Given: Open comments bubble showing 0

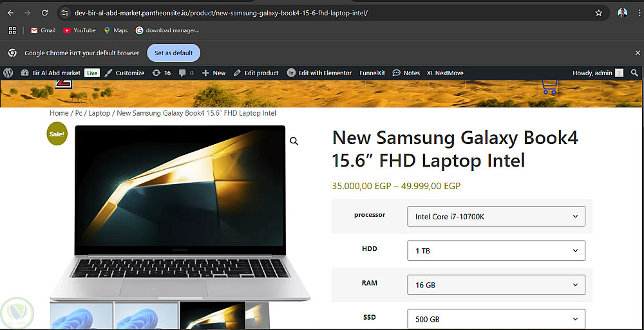Looking at the screenshot, I should (186, 73).
